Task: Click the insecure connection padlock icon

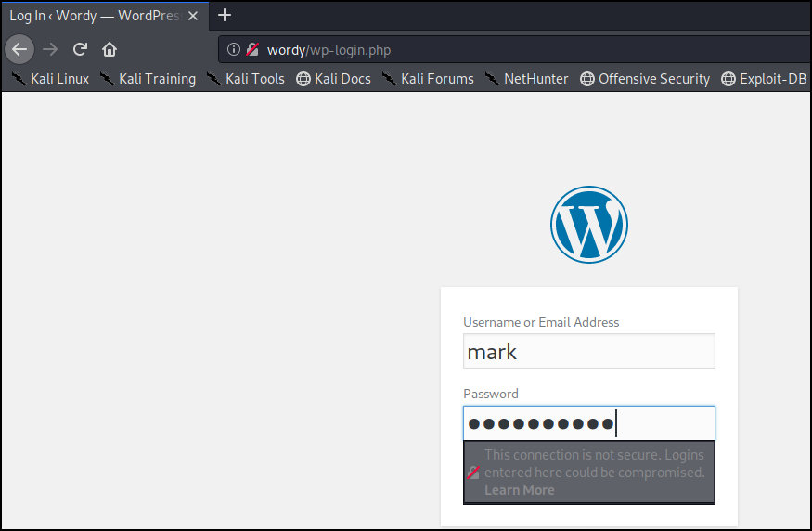Action: coord(252,50)
